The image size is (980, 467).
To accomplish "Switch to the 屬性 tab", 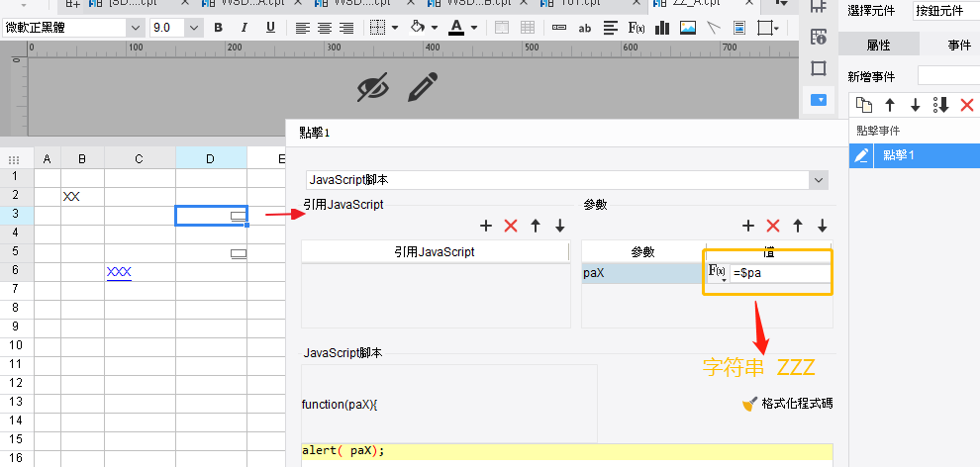I will point(878,45).
